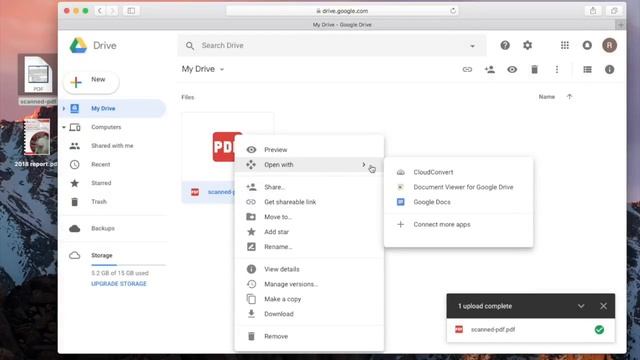
Task: Choose Share... in the context menu
Action: pyautogui.click(x=309, y=187)
